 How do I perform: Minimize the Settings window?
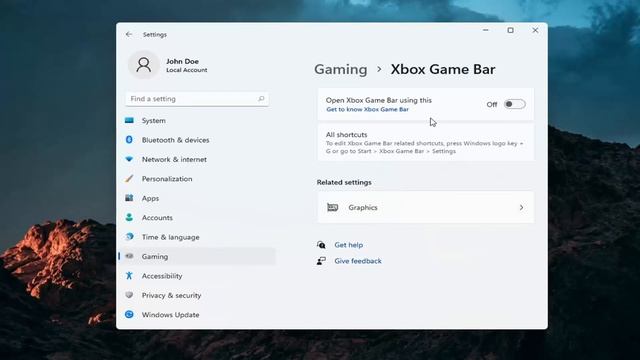(x=486, y=30)
